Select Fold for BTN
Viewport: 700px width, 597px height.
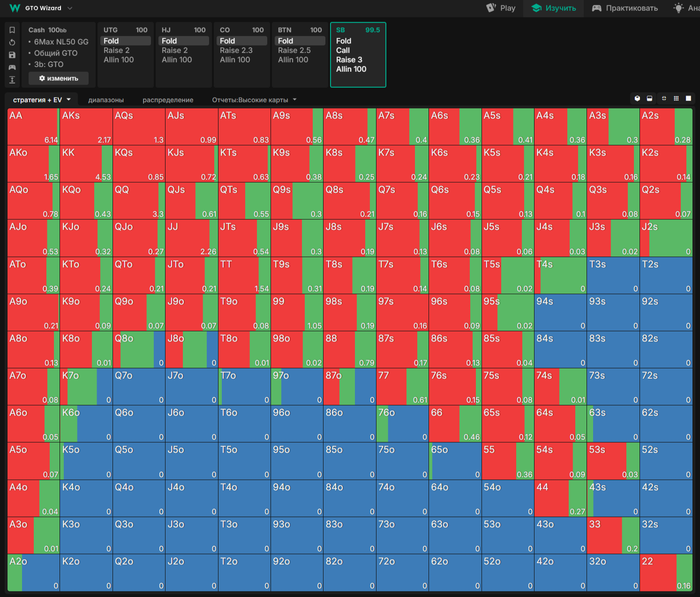coord(300,41)
